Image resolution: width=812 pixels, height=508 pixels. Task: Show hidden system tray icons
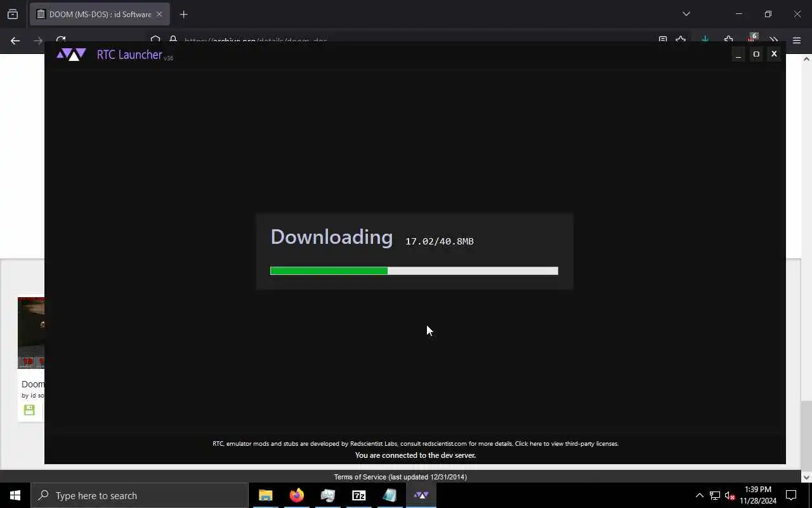point(699,495)
